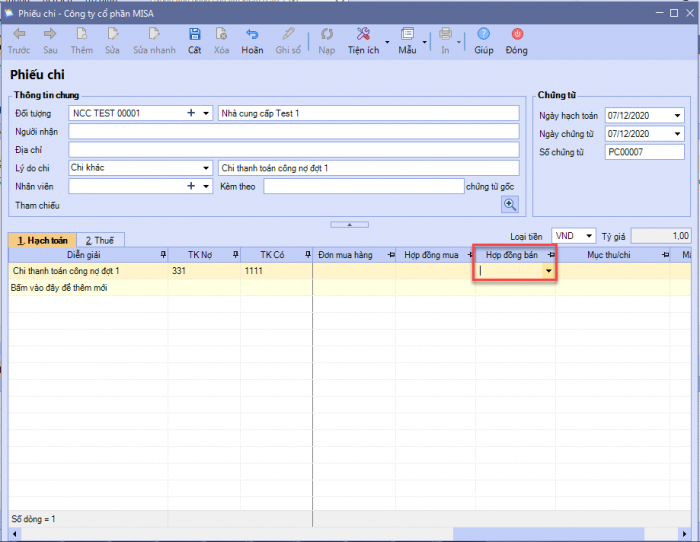Click the Hoãn undo toolbar icon
The image size is (700, 542).
point(252,34)
